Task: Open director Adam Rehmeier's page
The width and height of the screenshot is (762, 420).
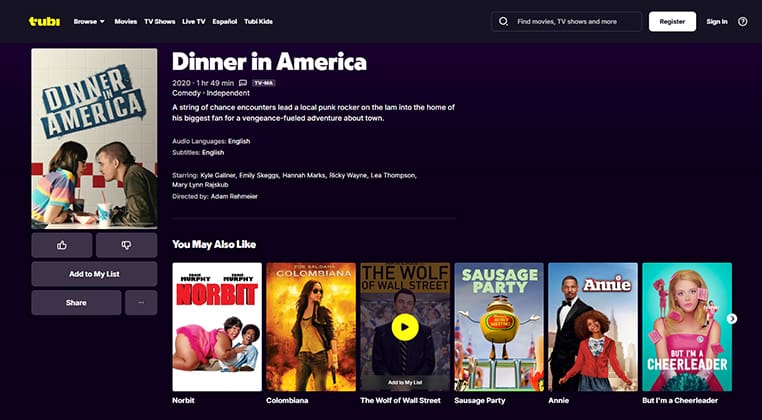Action: point(234,196)
